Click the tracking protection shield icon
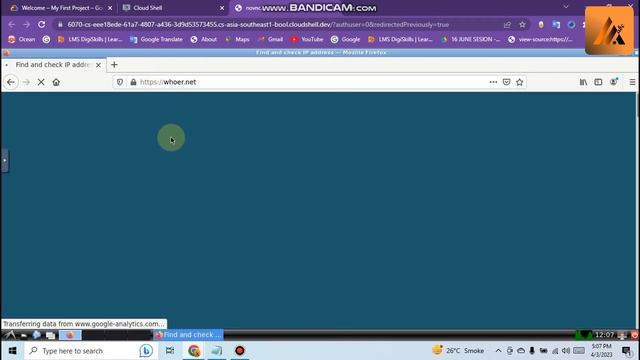Image resolution: width=640 pixels, height=360 pixels. (120, 82)
